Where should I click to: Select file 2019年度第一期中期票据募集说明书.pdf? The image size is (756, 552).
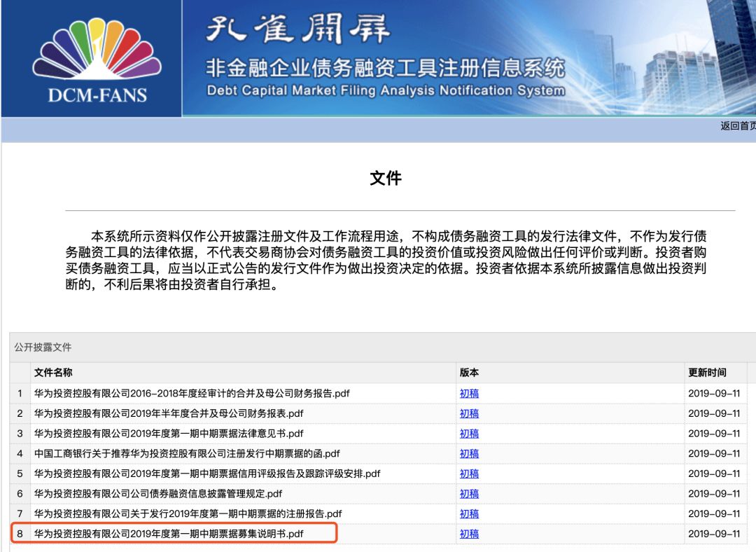pos(169,534)
